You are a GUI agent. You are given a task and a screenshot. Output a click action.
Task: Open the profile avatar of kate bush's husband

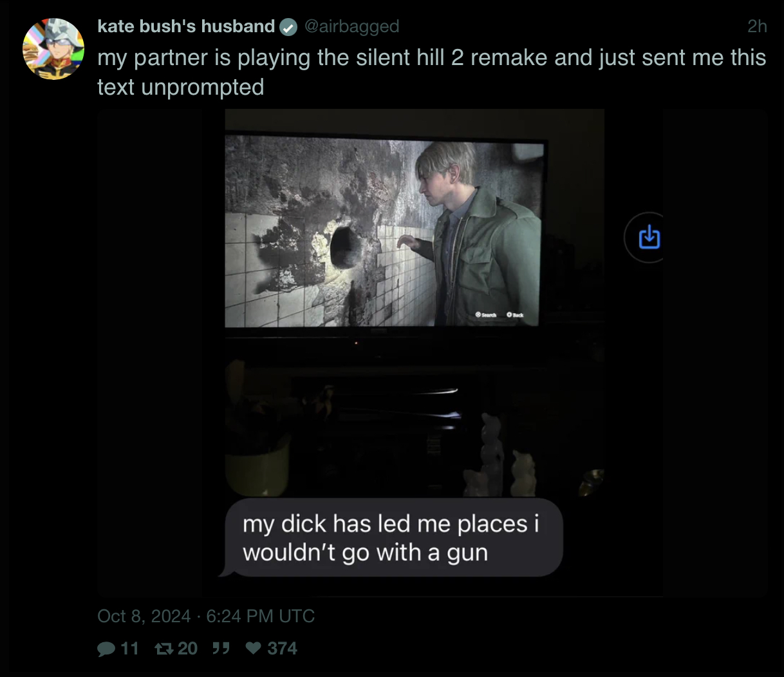point(53,49)
